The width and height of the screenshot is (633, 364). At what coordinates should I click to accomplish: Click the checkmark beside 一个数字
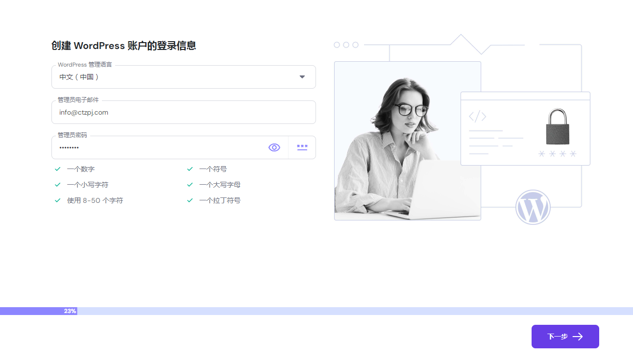[x=58, y=169]
